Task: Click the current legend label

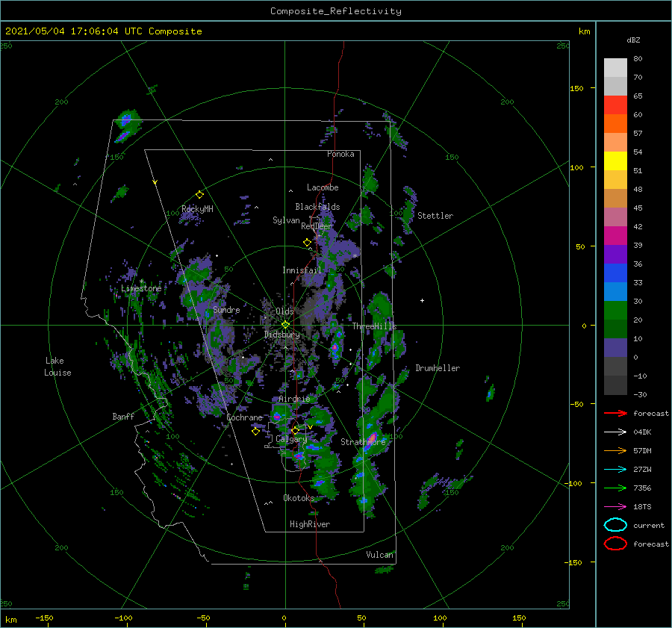Action: (649, 525)
